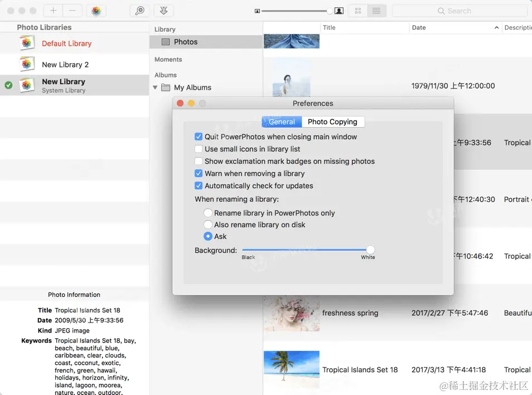Click the Background brightness slider handle
The width and height of the screenshot is (532, 395).
(370, 250)
